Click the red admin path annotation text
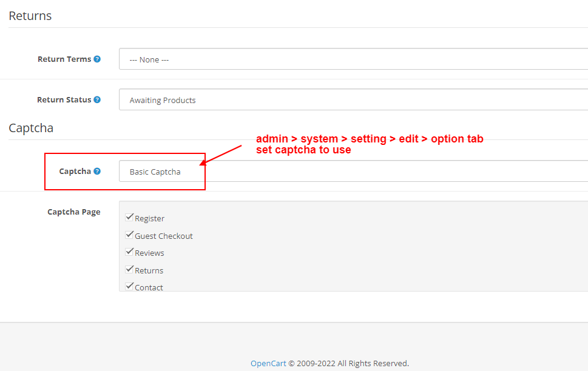 point(370,139)
